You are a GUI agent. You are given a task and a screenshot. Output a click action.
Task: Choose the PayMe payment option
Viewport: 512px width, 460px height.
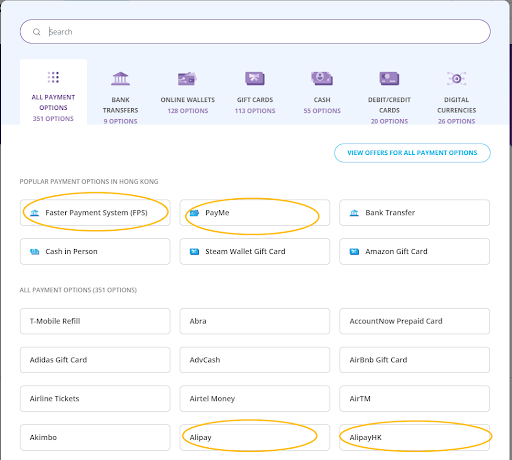click(x=255, y=213)
